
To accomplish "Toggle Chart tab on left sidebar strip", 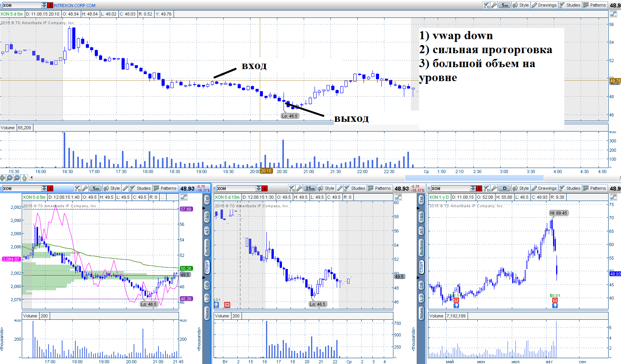I will click(207, 267).
